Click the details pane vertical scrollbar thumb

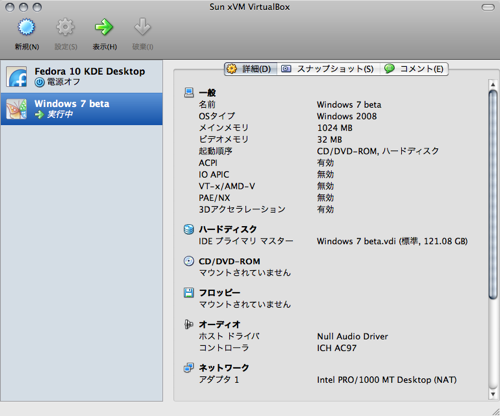pos(493,194)
